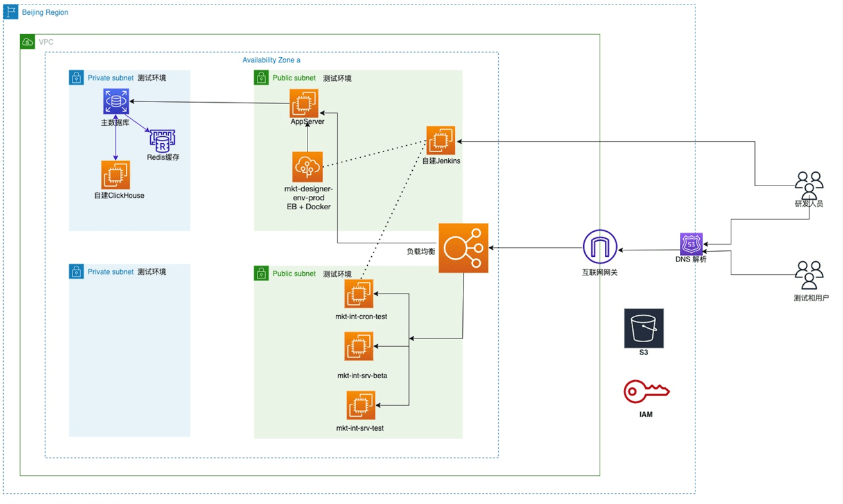The width and height of the screenshot is (843, 504).
Task: Select the mkt-int-srv-beta instance icon
Action: pos(360,346)
